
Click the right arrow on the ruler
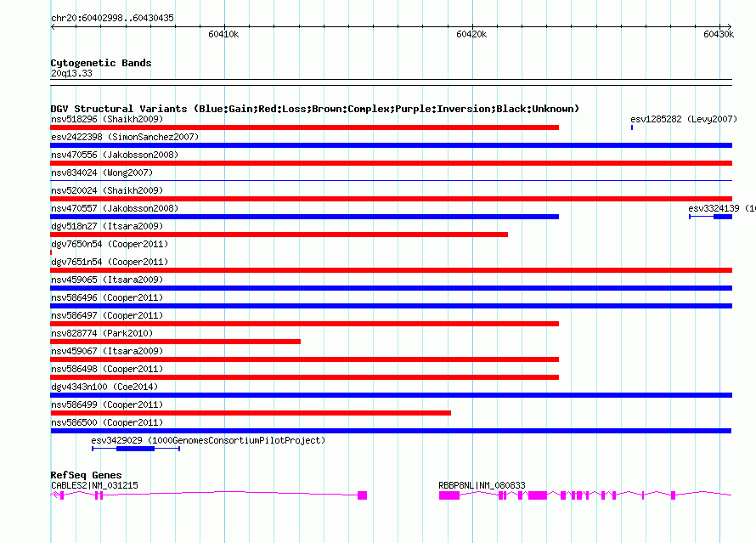[x=729, y=26]
